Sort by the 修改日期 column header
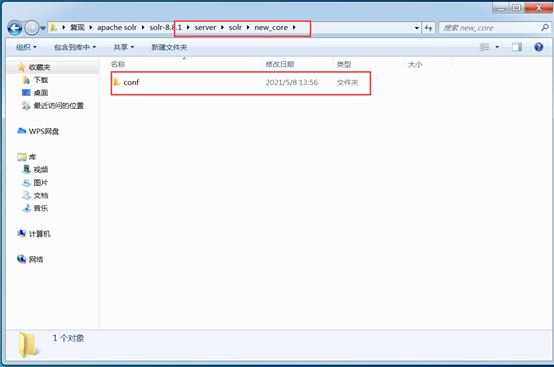Viewport: 554px width, 367px height. (279, 64)
